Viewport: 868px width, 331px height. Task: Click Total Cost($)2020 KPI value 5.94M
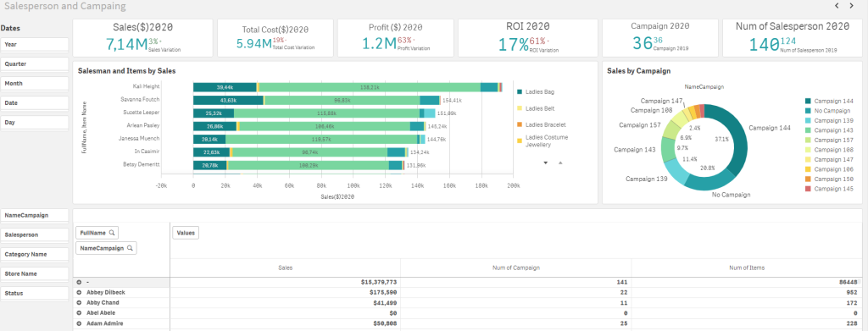[253, 44]
